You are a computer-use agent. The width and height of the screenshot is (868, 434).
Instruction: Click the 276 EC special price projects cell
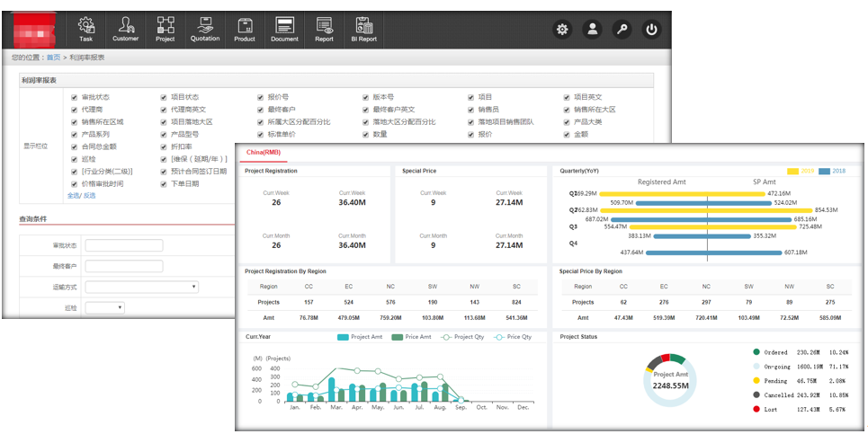click(x=665, y=303)
